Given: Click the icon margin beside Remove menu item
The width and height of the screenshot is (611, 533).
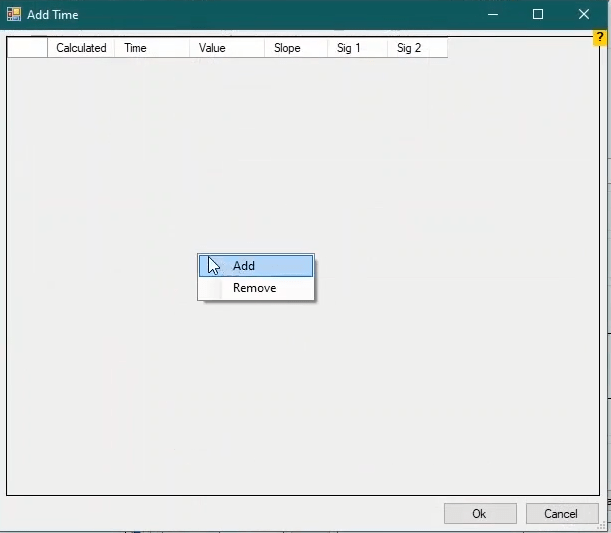Looking at the screenshot, I should [210, 288].
